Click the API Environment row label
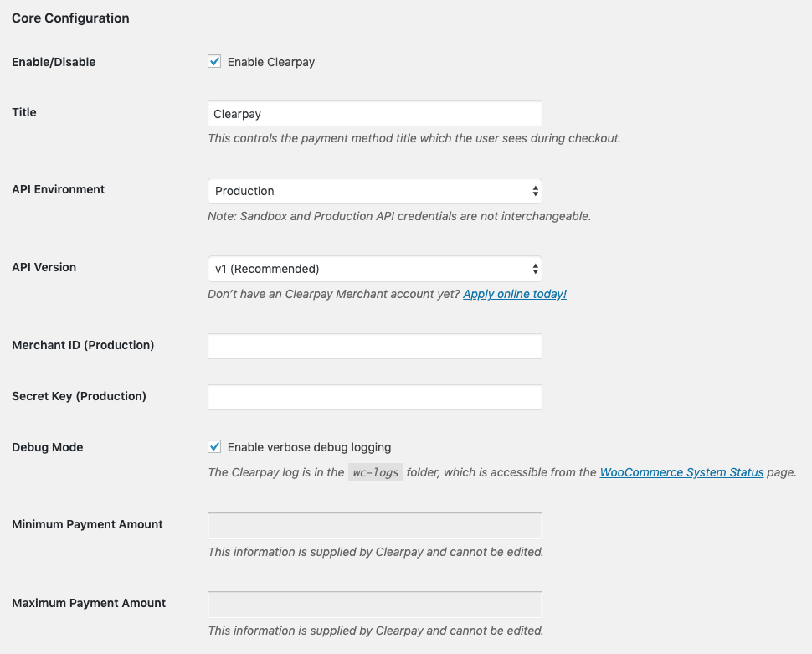Screen dimensions: 812x654 59,189
